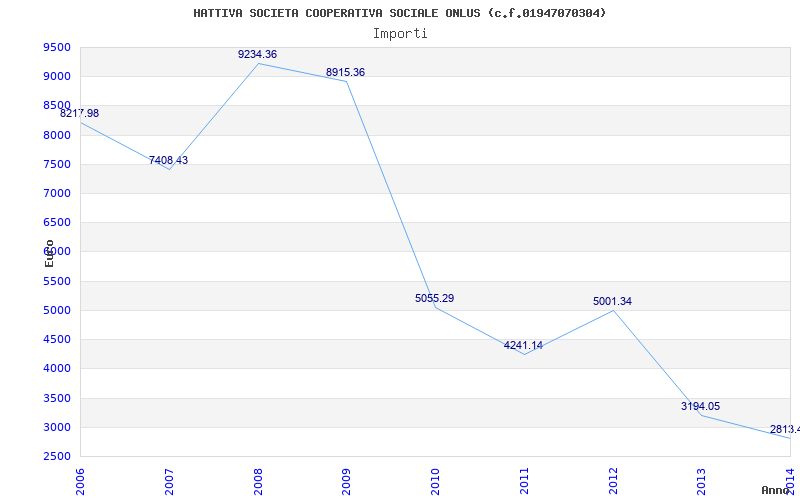Screen dimensions: 800x500
Task: Click the Importi subtitle
Action: pyautogui.click(x=399, y=34)
